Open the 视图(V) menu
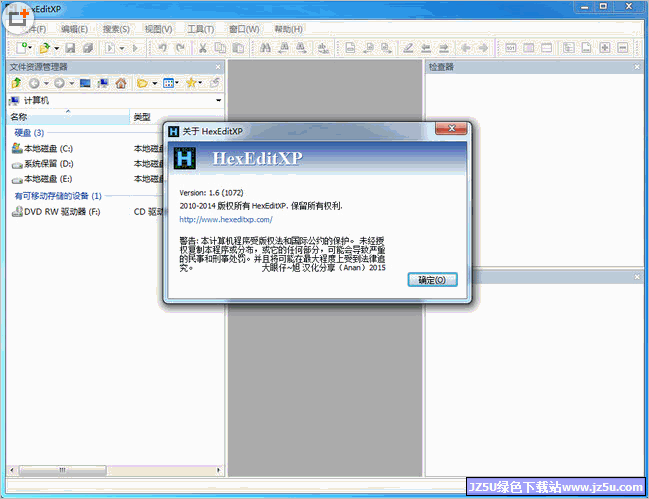649x499 pixels. (158, 29)
